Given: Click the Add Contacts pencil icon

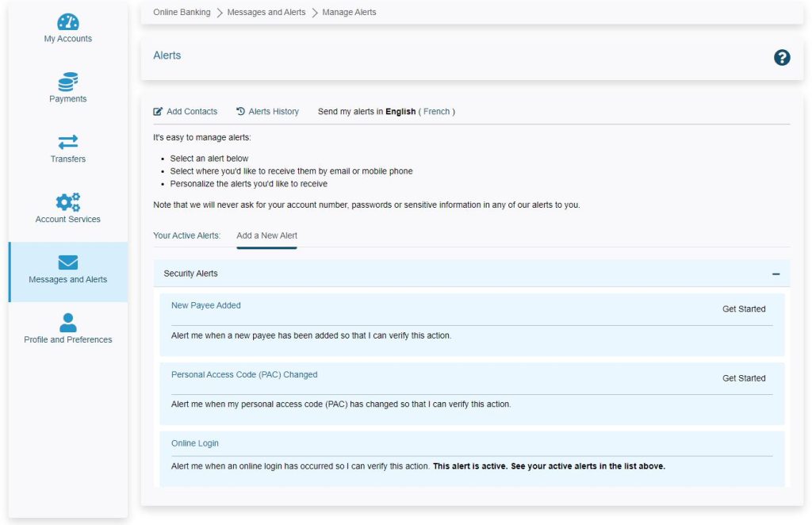Looking at the screenshot, I should 158,111.
